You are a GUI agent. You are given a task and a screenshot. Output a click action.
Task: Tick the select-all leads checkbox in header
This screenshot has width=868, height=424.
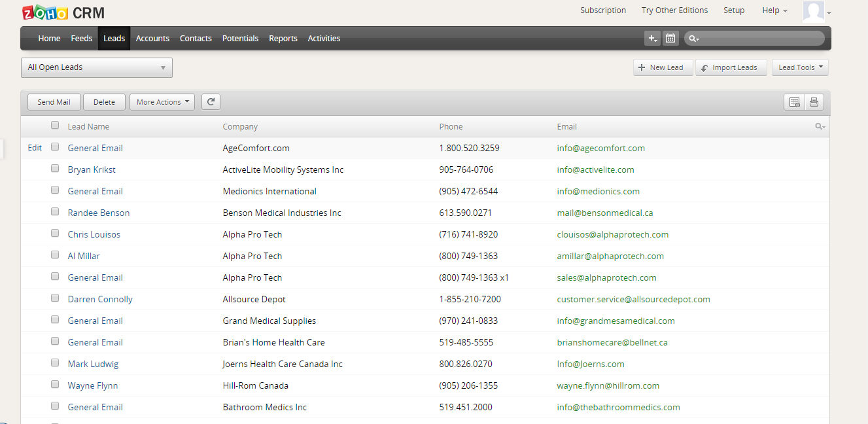click(55, 126)
